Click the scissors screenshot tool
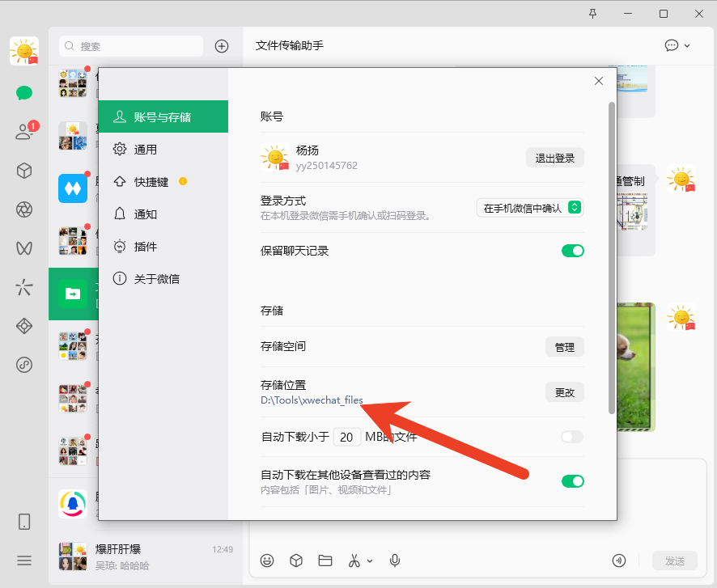The image size is (717, 588). tap(354, 561)
